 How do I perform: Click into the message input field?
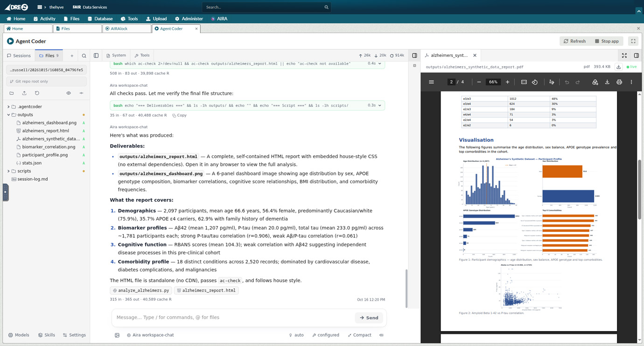[233, 317]
